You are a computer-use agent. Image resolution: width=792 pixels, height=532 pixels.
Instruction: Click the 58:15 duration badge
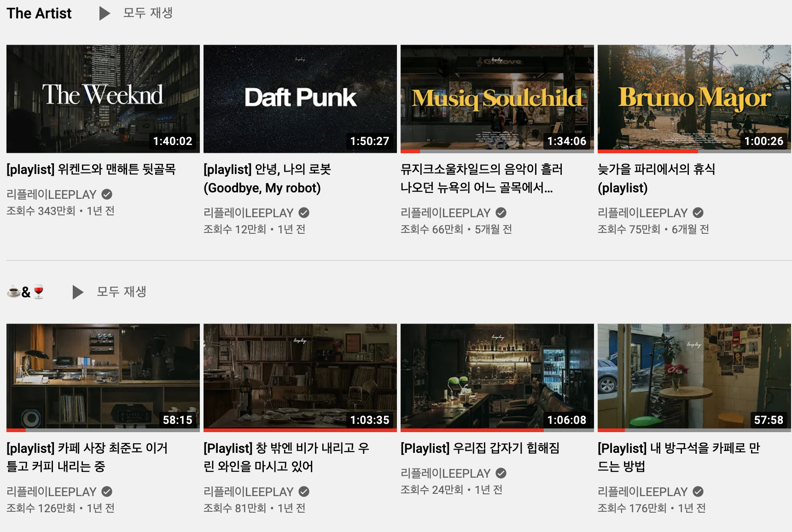pos(178,420)
